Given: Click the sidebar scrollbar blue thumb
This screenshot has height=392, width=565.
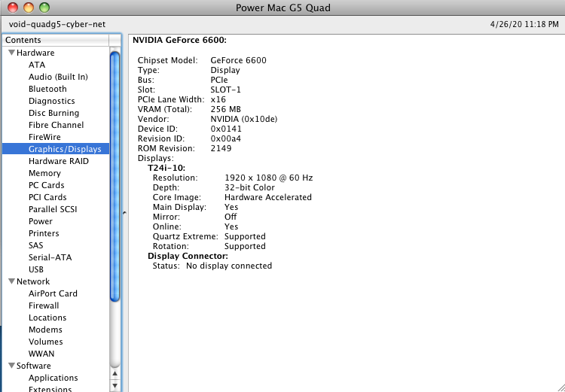Looking at the screenshot, I should click(x=115, y=176).
